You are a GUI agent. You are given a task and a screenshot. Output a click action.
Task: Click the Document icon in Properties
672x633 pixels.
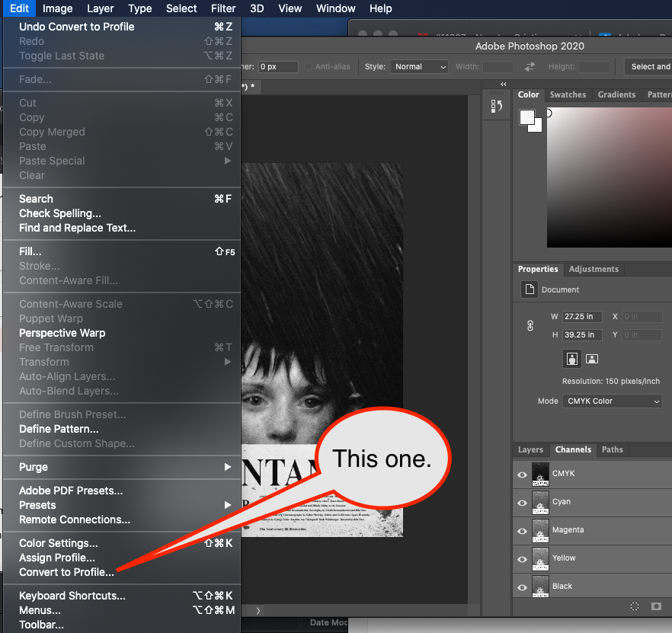point(529,289)
